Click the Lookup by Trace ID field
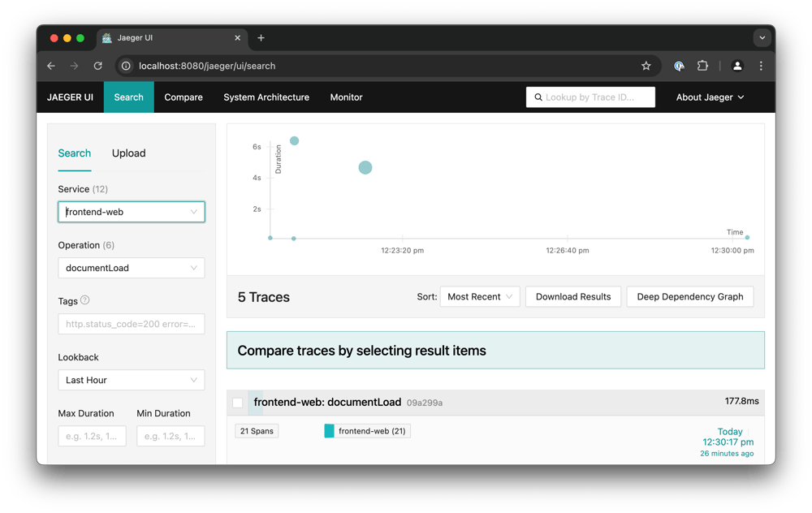This screenshot has width=812, height=513. click(590, 97)
